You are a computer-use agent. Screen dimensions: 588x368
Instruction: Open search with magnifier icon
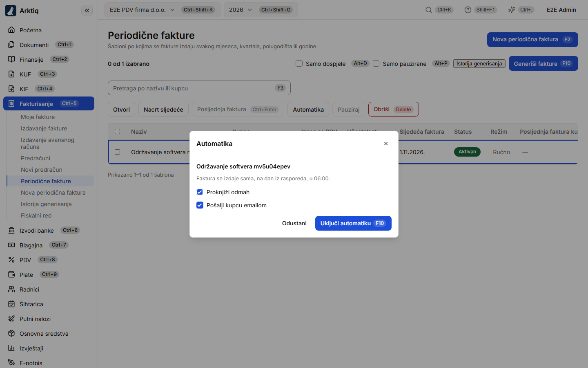pos(429,10)
